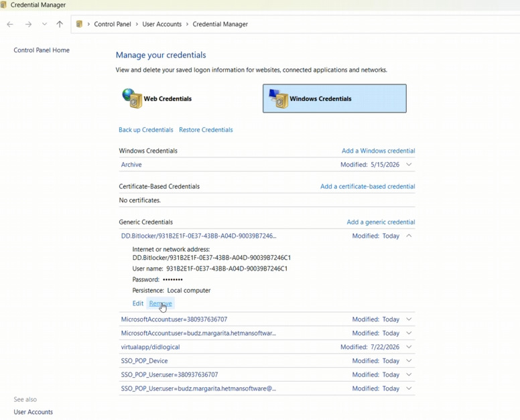Click SSO_POP_User:user=budz.margarita entry name

(198, 389)
